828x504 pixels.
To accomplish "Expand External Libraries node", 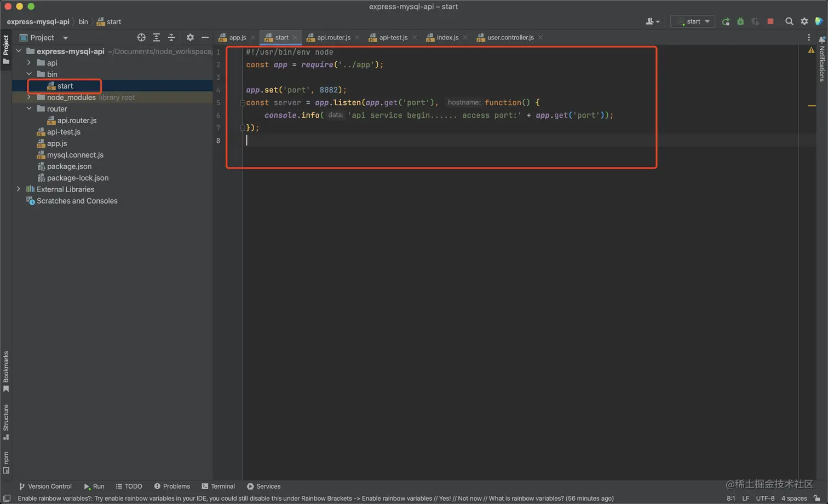I will [19, 189].
